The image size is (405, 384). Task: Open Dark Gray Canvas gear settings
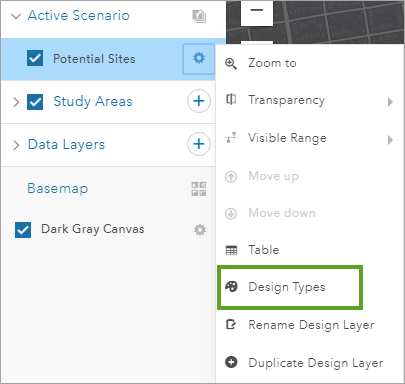(200, 230)
